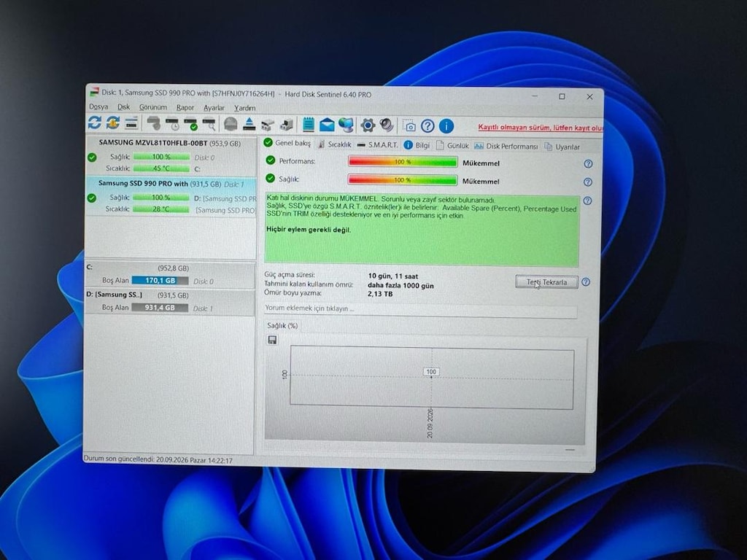This screenshot has width=747, height=560.
Task: Open the Rapor menu
Action: pos(185,108)
